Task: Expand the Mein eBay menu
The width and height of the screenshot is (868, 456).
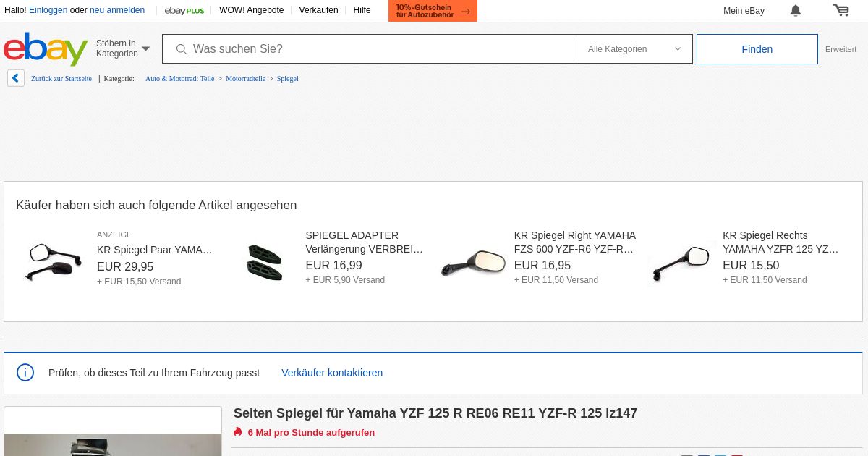Action: [744, 10]
